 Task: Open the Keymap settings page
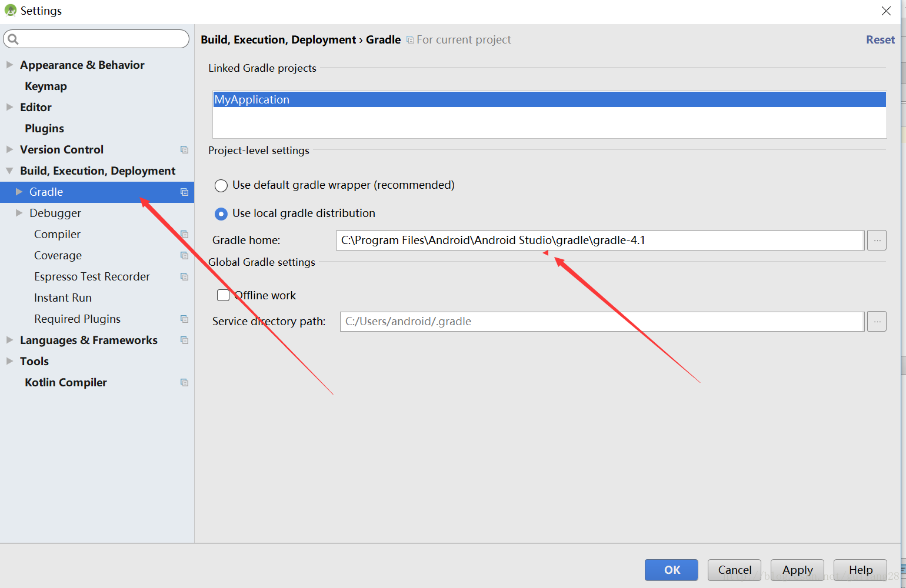tap(46, 86)
